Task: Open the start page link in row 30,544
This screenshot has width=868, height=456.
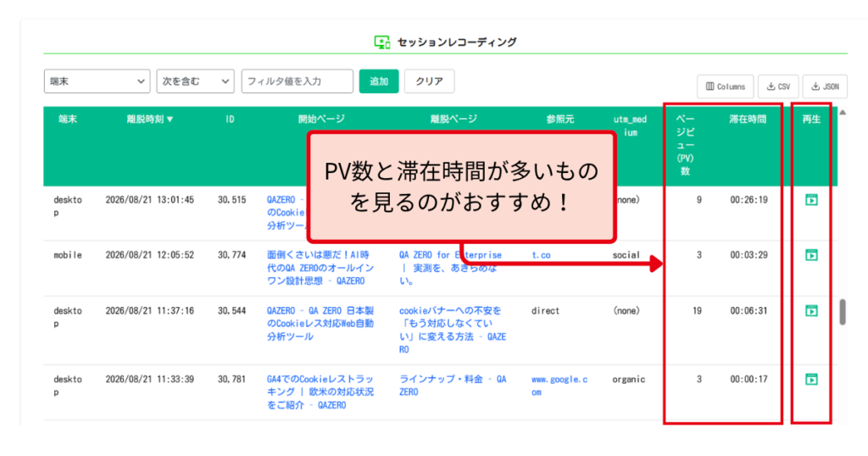Action: tap(320, 324)
